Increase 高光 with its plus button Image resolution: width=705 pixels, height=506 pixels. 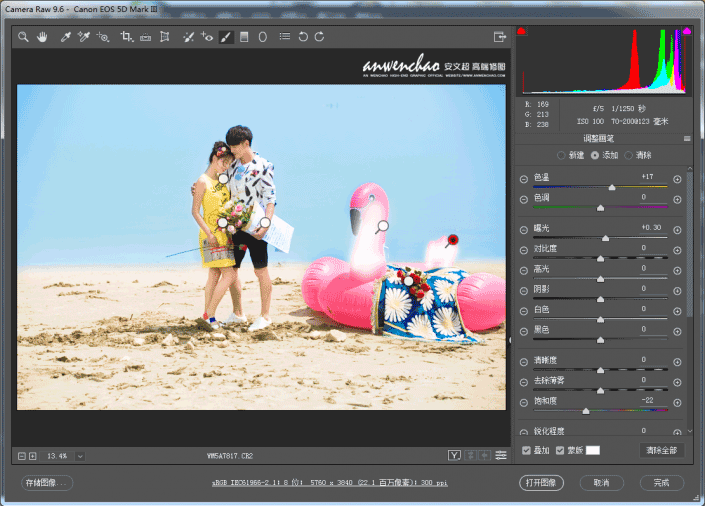pyautogui.click(x=677, y=271)
